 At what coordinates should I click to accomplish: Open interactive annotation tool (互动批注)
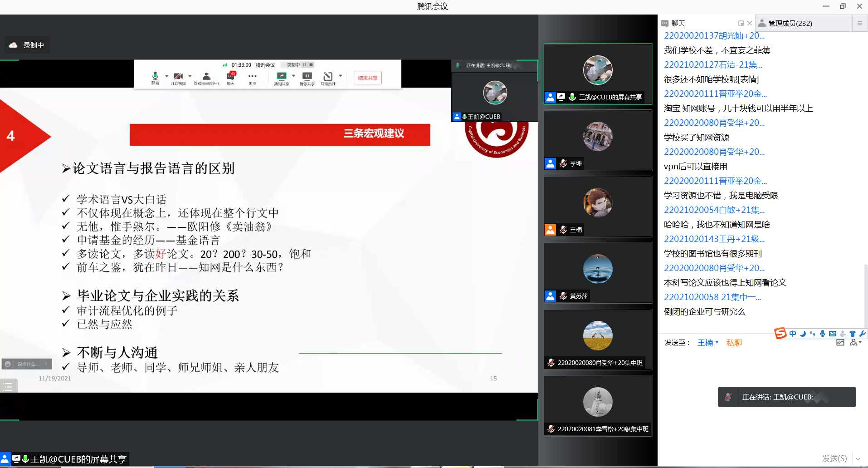point(328,78)
